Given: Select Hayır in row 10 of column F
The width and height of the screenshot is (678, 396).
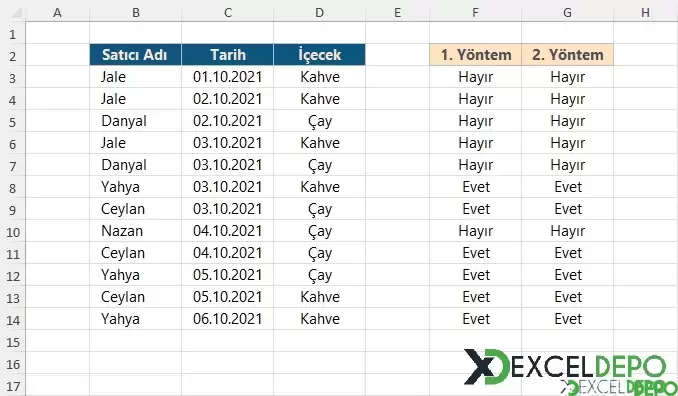Looking at the screenshot, I should point(476,231).
